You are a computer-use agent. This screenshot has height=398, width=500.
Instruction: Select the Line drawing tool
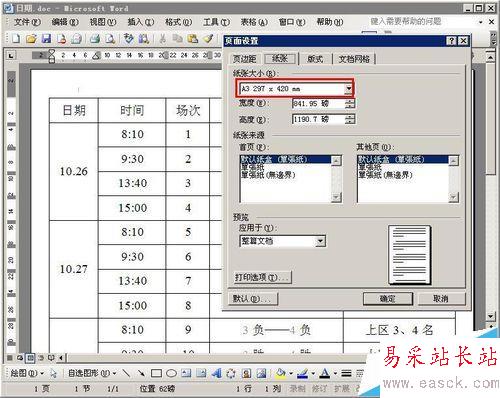[x=126, y=373]
